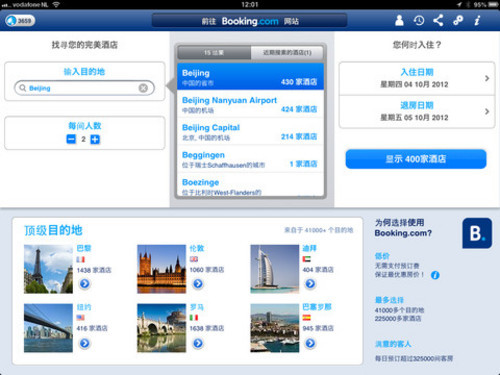Tap the arrow button under Dubai 404 hotels
This screenshot has height=375, width=500.
tap(310, 284)
